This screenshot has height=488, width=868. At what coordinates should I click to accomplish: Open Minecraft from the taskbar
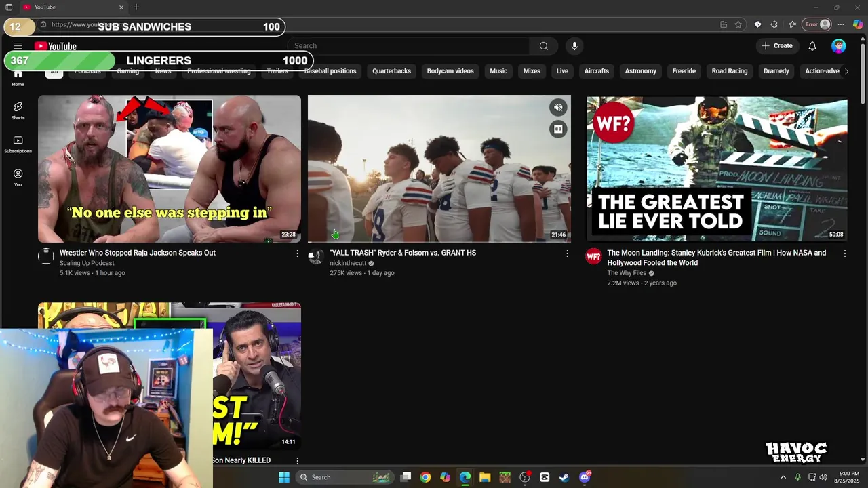(x=505, y=477)
